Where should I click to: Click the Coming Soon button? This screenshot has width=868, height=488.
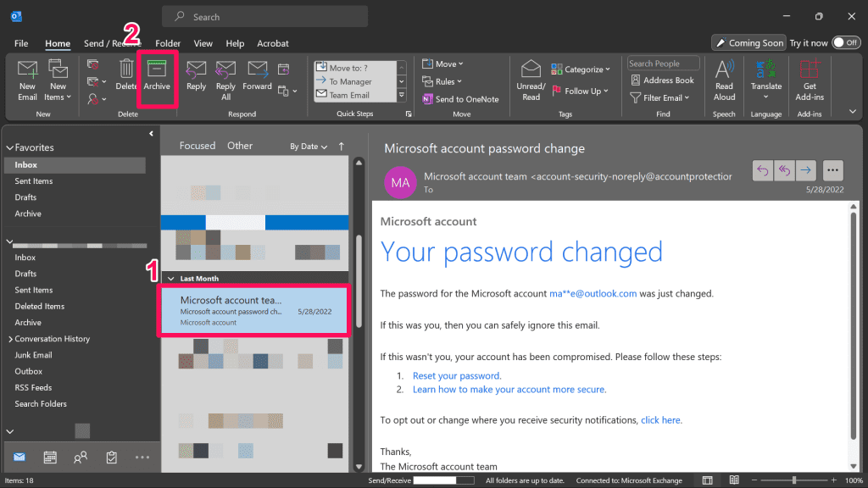coord(748,42)
